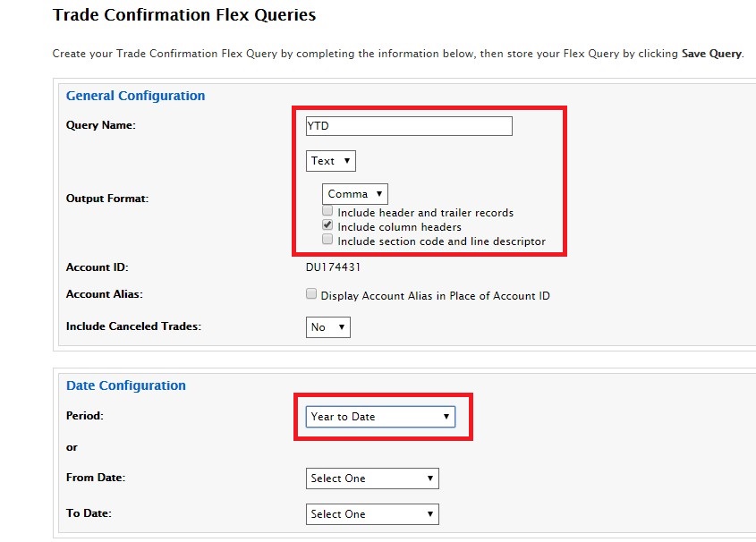Open the Include Canceled Trades dropdown
Viewport: 756px width, 542px height.
(327, 327)
